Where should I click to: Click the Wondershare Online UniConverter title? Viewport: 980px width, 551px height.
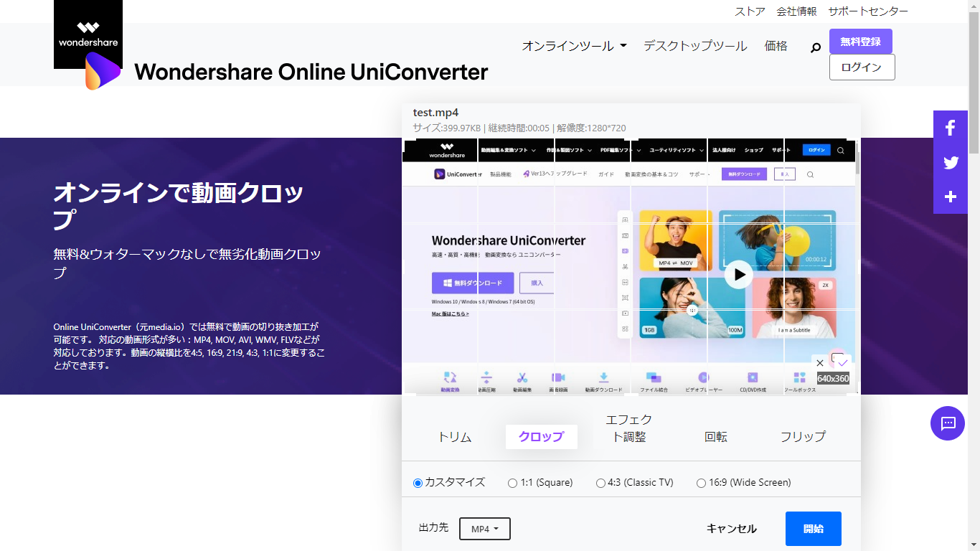[x=311, y=72]
